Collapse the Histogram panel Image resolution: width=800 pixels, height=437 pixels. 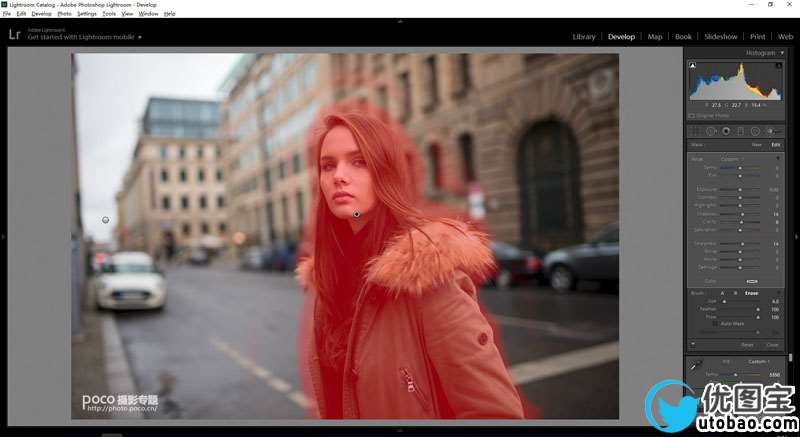coord(781,52)
